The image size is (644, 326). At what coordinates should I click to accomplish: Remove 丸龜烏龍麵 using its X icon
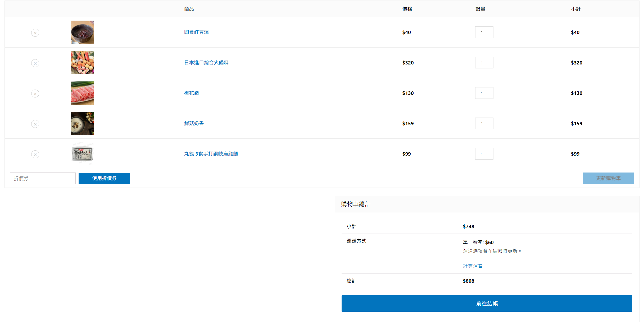point(35,154)
